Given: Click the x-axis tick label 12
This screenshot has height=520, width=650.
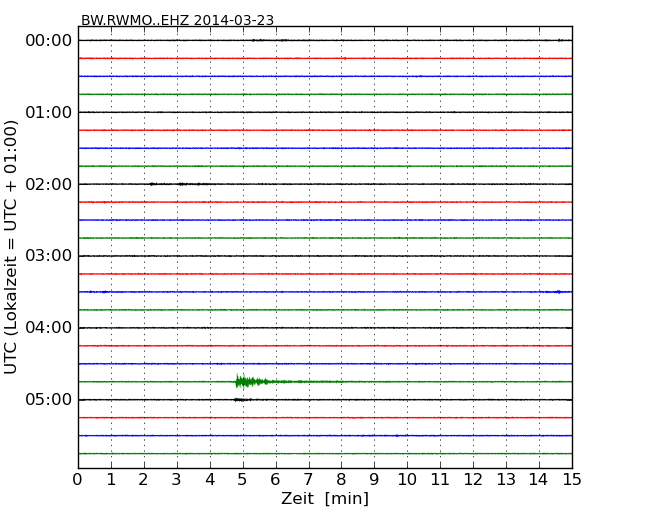Looking at the screenshot, I should 473,480.
